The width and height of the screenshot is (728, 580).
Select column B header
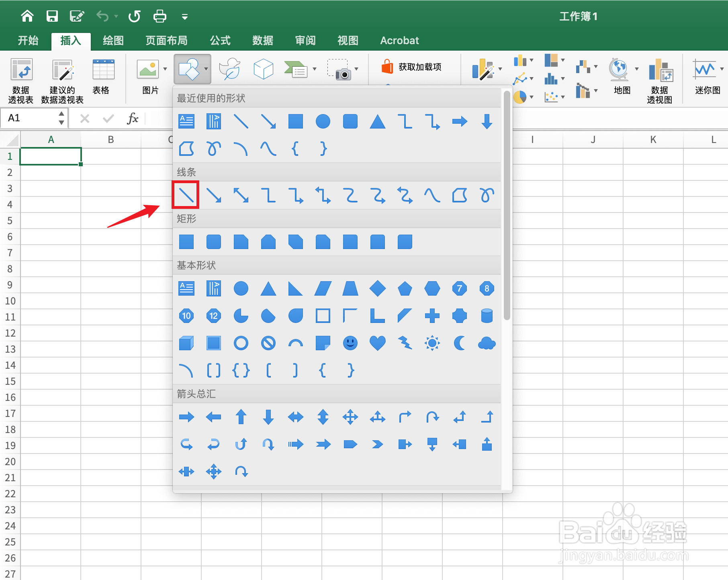tap(111, 140)
